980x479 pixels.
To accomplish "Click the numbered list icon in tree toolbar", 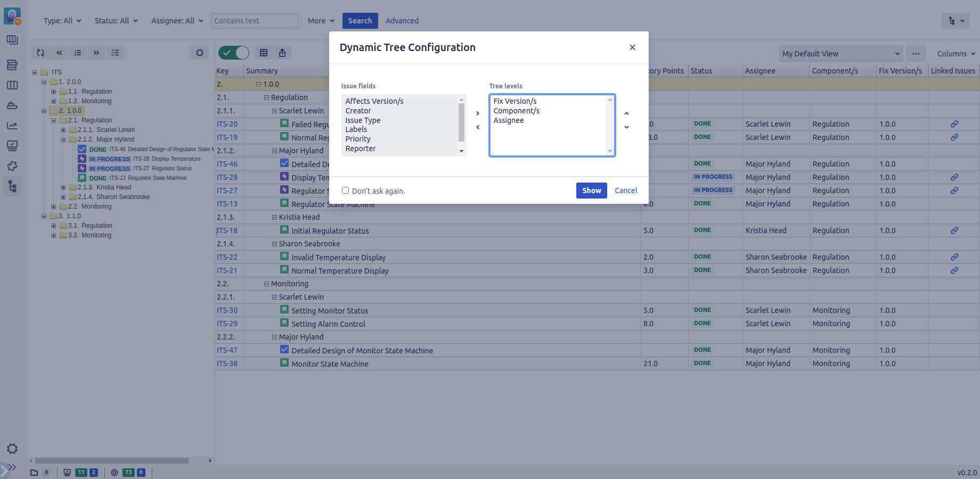I will coord(78,53).
